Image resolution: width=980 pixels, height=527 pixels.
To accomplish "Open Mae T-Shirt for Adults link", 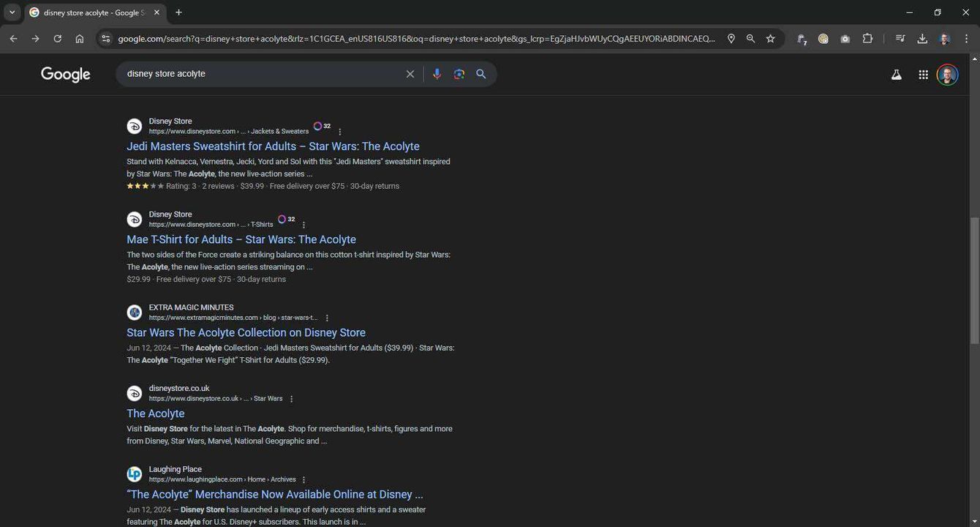I will (241, 239).
